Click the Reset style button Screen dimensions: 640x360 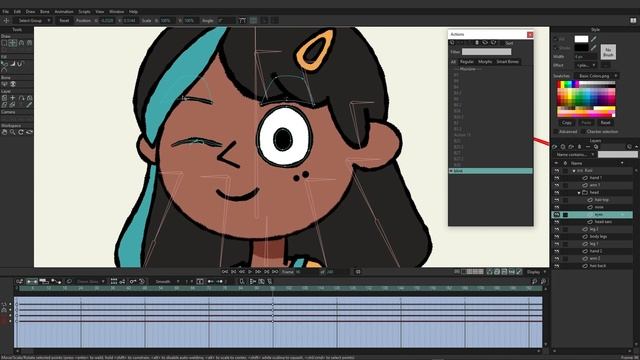pyautogui.click(x=605, y=122)
